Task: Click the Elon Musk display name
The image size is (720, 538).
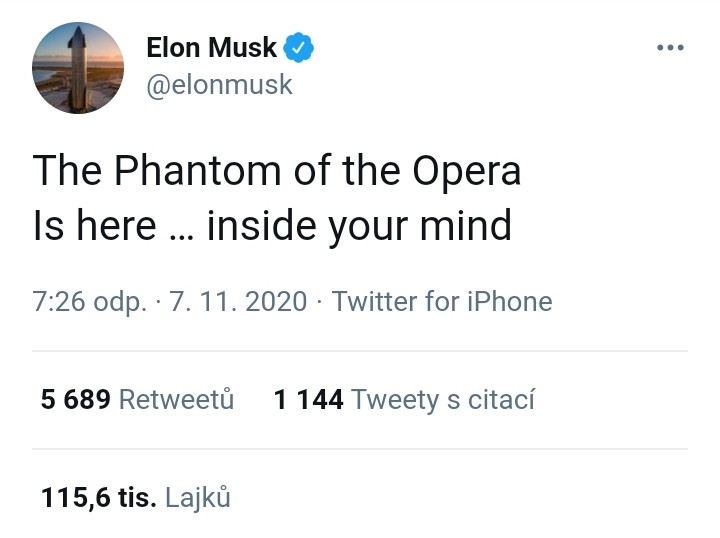Action: 211,47
